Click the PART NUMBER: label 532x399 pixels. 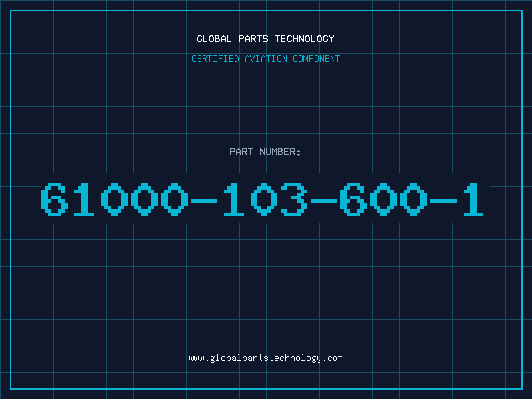coord(265,152)
